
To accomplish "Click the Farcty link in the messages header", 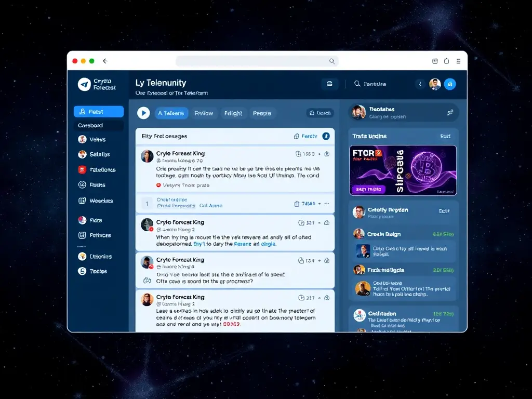I will point(305,136).
